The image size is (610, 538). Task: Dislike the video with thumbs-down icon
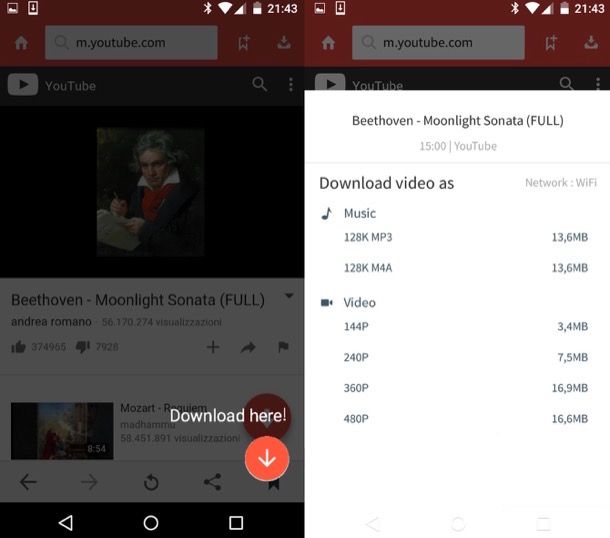(82, 347)
